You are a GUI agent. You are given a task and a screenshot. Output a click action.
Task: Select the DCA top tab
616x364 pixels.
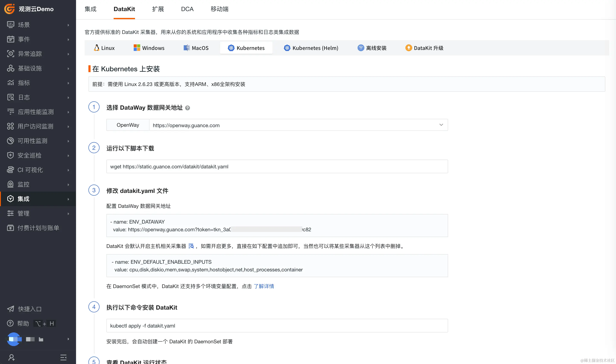[187, 9]
